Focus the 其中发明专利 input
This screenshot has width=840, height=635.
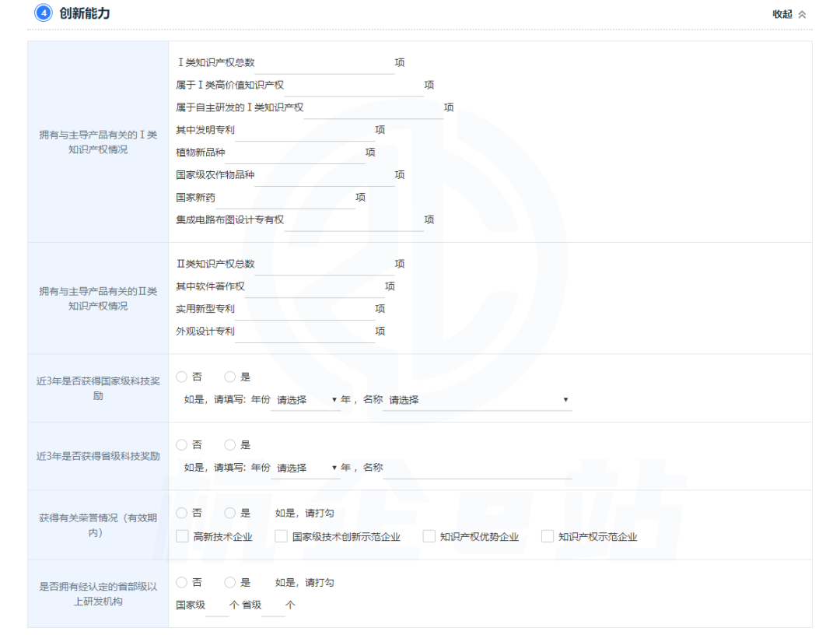tap(304, 131)
